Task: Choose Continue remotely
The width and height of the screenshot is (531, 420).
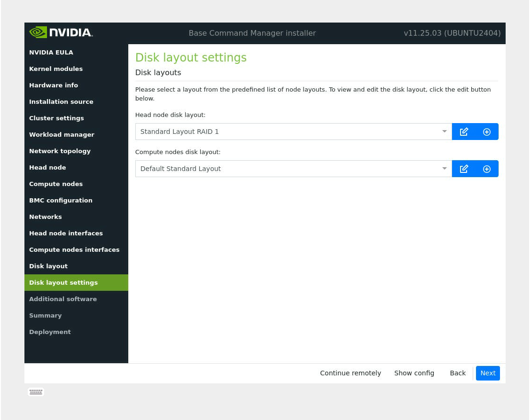Action: click(x=350, y=373)
